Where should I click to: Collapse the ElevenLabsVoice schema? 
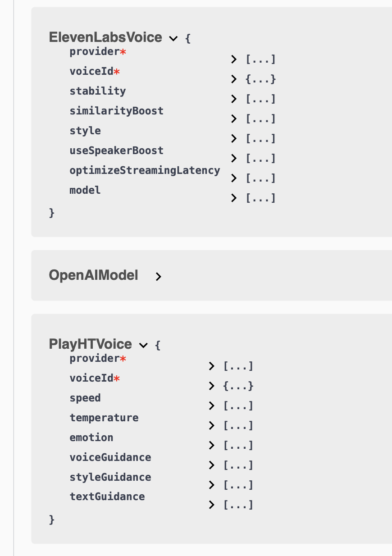coord(173,38)
